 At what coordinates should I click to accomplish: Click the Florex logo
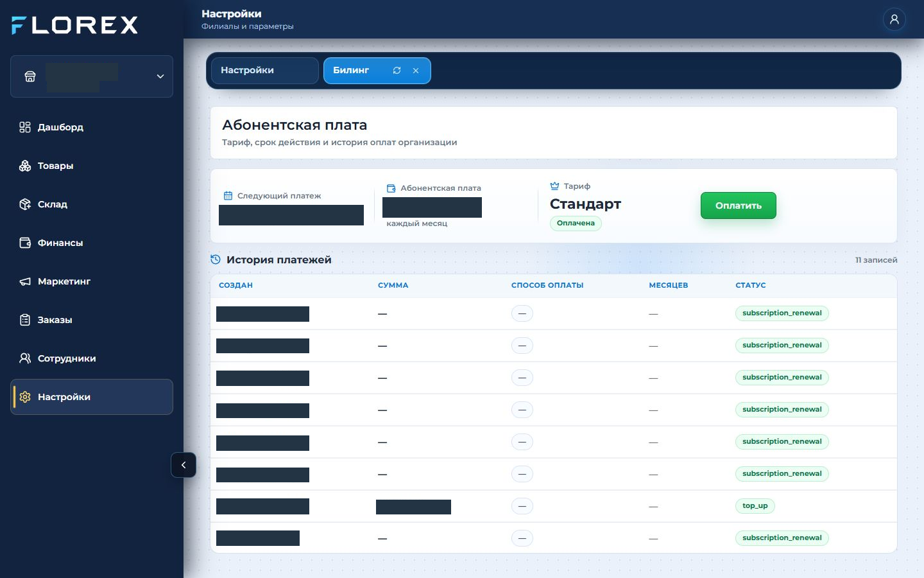tap(74, 25)
